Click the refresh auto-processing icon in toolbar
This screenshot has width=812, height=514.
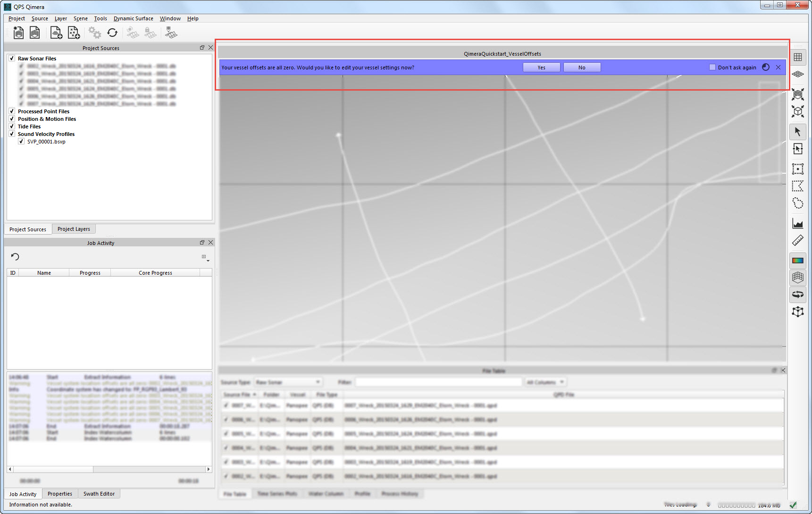112,33
